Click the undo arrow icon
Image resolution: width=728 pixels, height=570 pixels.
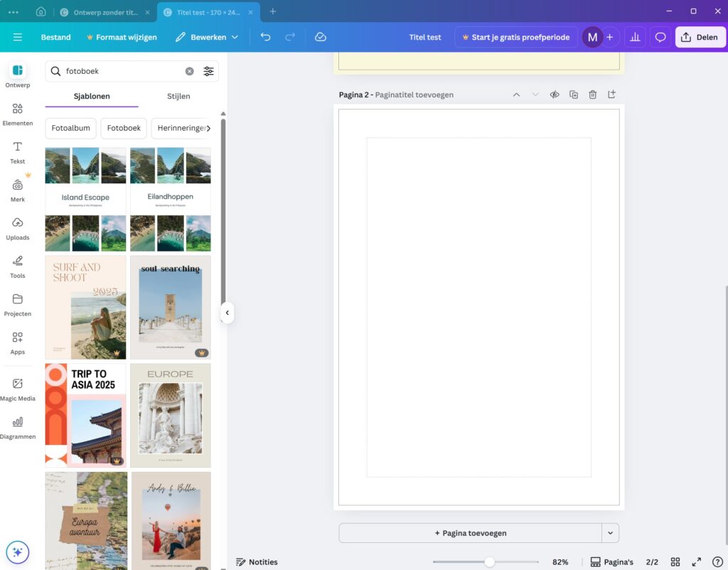[265, 37]
